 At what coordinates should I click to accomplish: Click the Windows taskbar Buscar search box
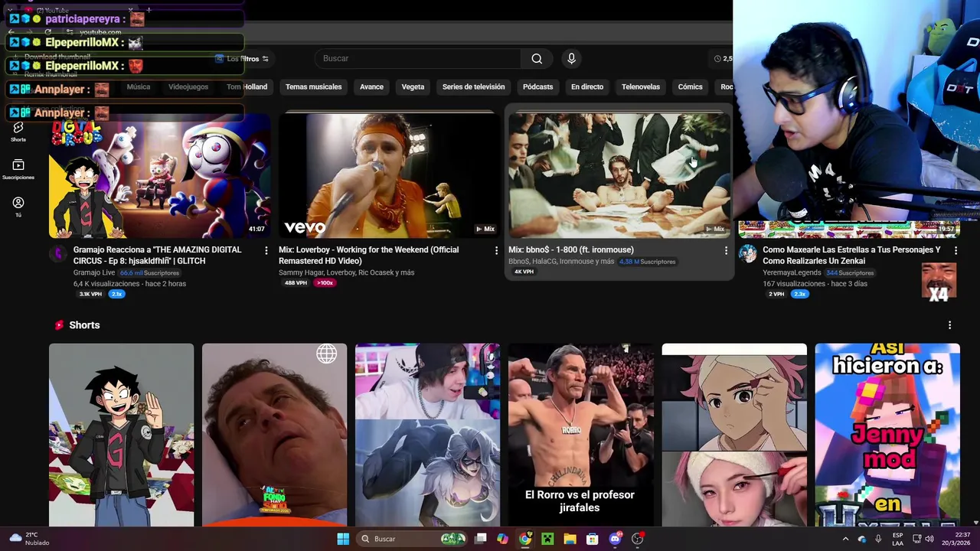tap(413, 539)
